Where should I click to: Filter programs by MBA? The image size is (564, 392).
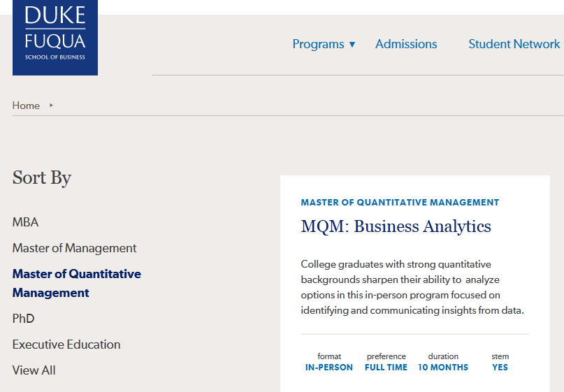[25, 222]
